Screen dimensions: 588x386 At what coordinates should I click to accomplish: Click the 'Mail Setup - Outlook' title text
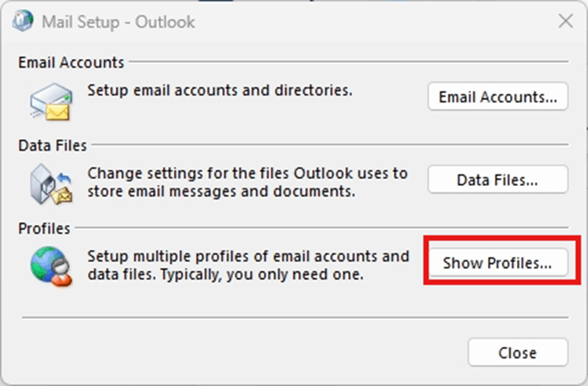pyautogui.click(x=118, y=22)
